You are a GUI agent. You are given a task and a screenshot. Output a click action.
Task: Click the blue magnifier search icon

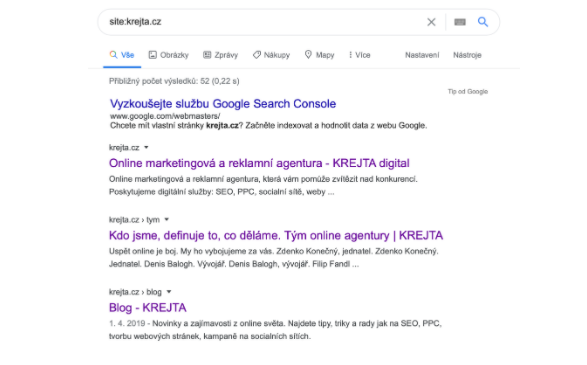pos(483,22)
